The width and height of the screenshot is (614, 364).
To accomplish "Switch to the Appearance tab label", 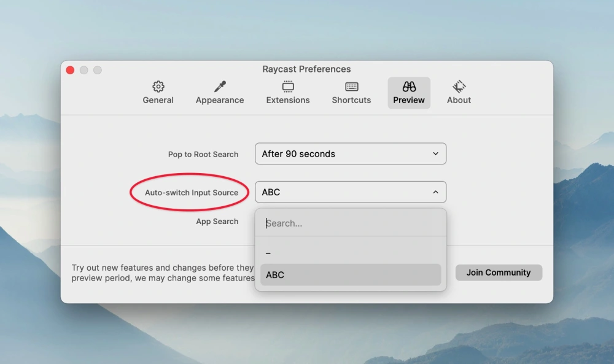I will (220, 100).
